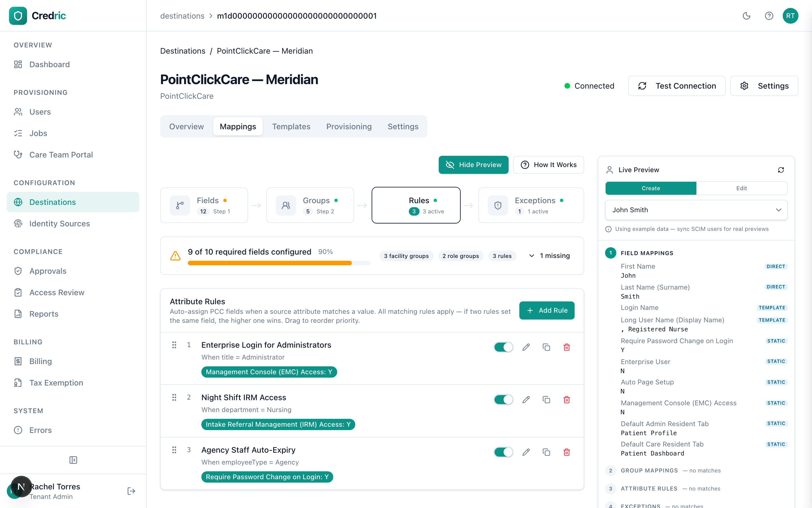Click the warning triangle on required fields

coord(175,256)
